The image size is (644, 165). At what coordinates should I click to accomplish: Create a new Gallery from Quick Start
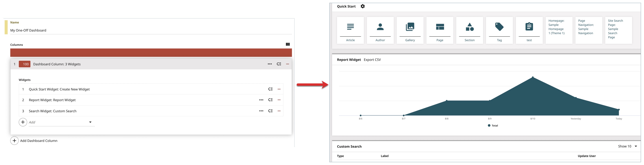(410, 30)
